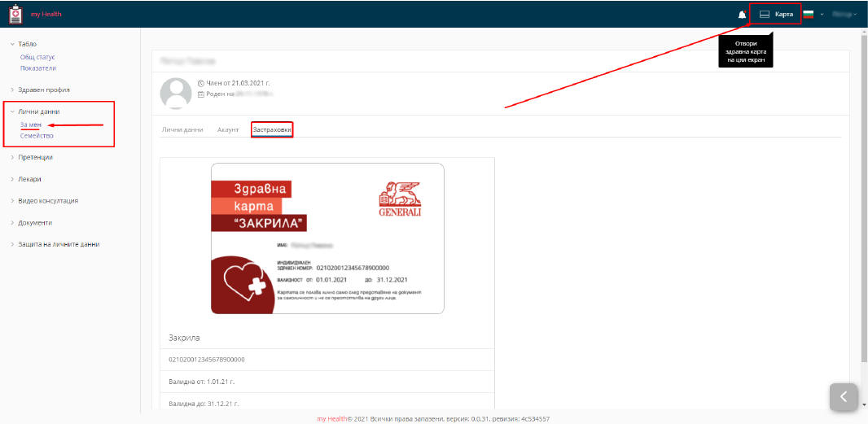The width and height of the screenshot is (868, 424).
Task: Collapse the Табло section
Action: pyautogui.click(x=27, y=44)
